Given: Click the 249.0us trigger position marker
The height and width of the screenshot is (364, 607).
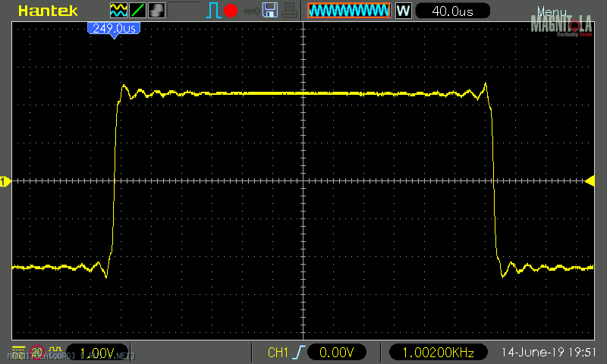Looking at the screenshot, I should [114, 30].
